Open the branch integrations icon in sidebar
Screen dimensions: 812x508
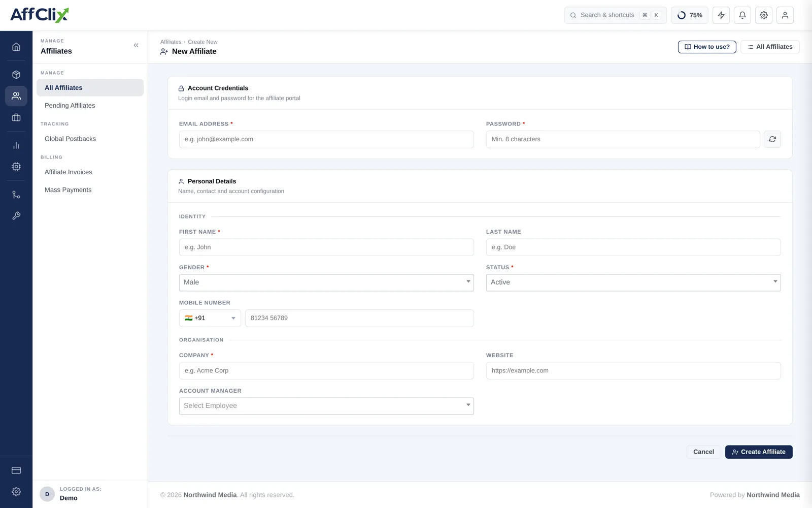pos(16,195)
